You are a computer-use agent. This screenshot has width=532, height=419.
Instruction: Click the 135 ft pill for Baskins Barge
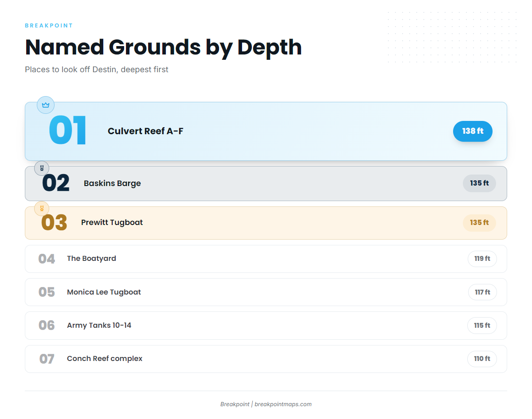[x=479, y=183]
